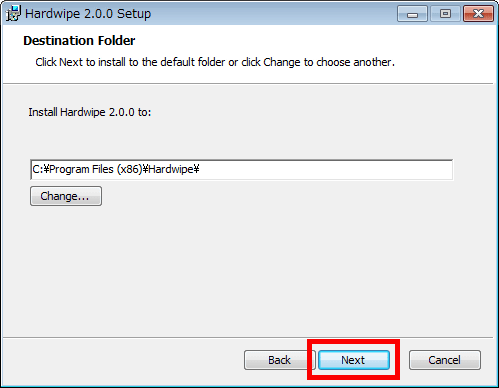499x388 pixels.
Task: Click the blank gray area below Change button
Action: click(x=247, y=270)
